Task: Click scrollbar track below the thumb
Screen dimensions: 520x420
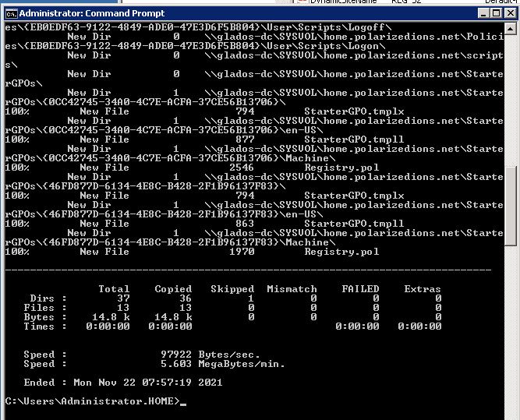Action: click(x=511, y=327)
